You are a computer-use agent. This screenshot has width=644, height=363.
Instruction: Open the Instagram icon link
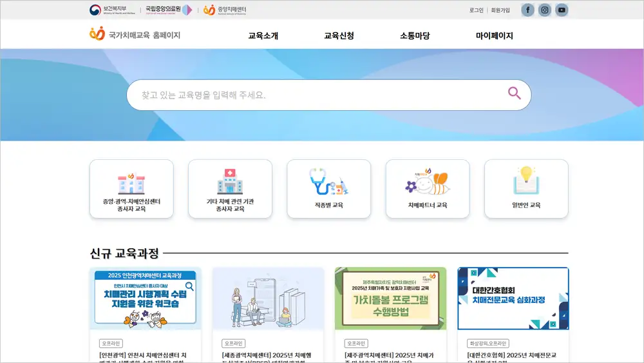(x=545, y=10)
